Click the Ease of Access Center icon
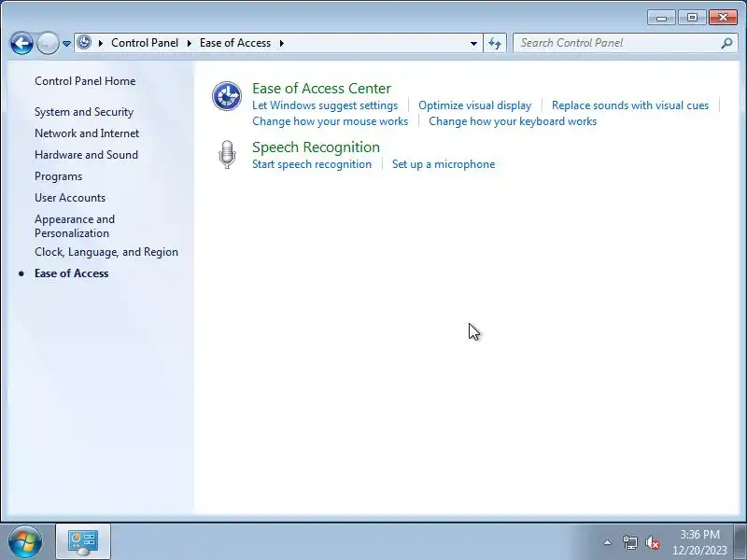 (x=227, y=96)
